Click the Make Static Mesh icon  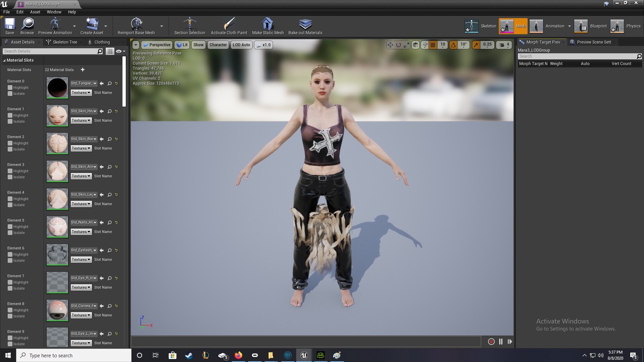click(268, 26)
